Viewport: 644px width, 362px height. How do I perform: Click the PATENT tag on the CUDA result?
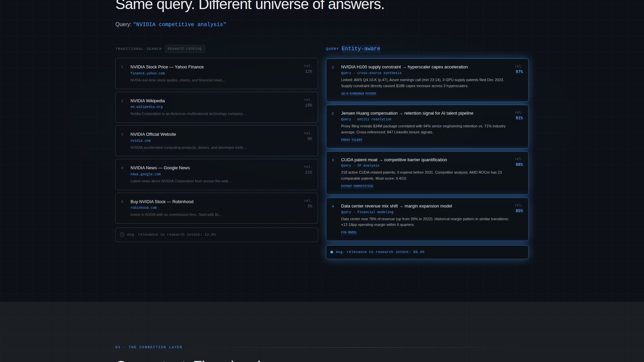click(346, 186)
